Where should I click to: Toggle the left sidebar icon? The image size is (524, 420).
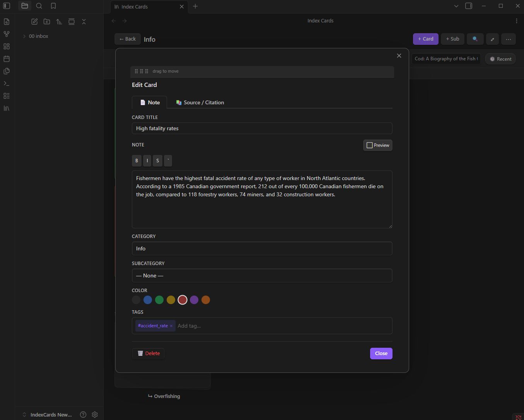point(7,6)
